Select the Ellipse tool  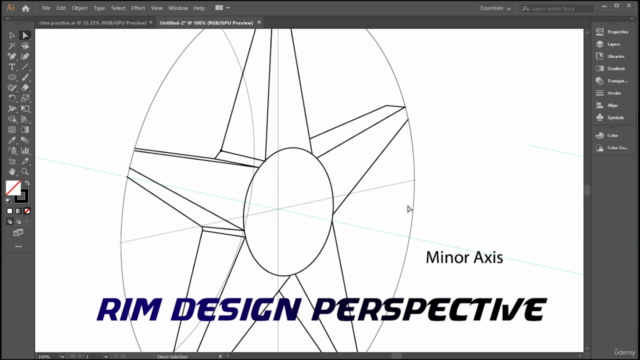[x=12, y=77]
